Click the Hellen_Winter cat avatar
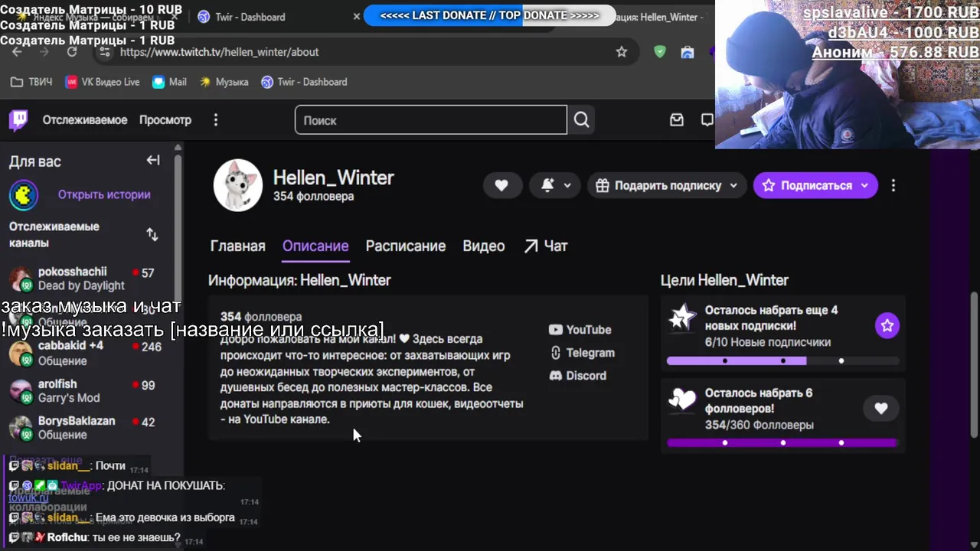Image resolution: width=980 pixels, height=551 pixels. pos(238,185)
